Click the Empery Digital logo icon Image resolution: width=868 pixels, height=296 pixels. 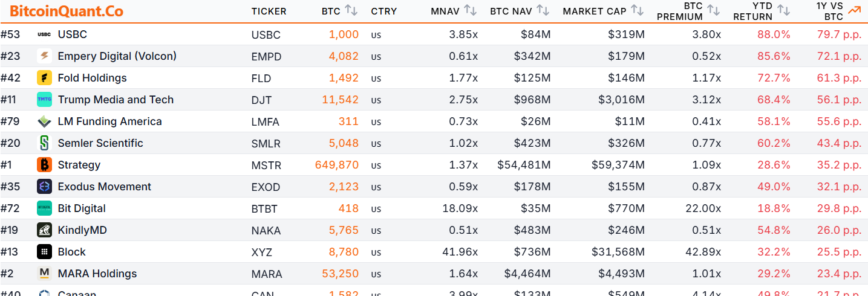pos(44,56)
